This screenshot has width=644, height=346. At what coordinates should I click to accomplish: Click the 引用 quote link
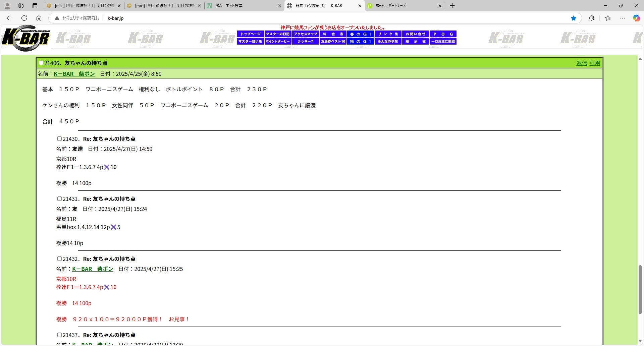click(595, 63)
